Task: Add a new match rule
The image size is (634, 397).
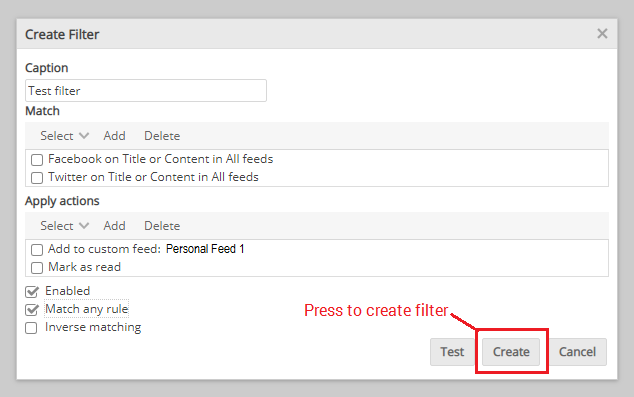Action: [114, 136]
